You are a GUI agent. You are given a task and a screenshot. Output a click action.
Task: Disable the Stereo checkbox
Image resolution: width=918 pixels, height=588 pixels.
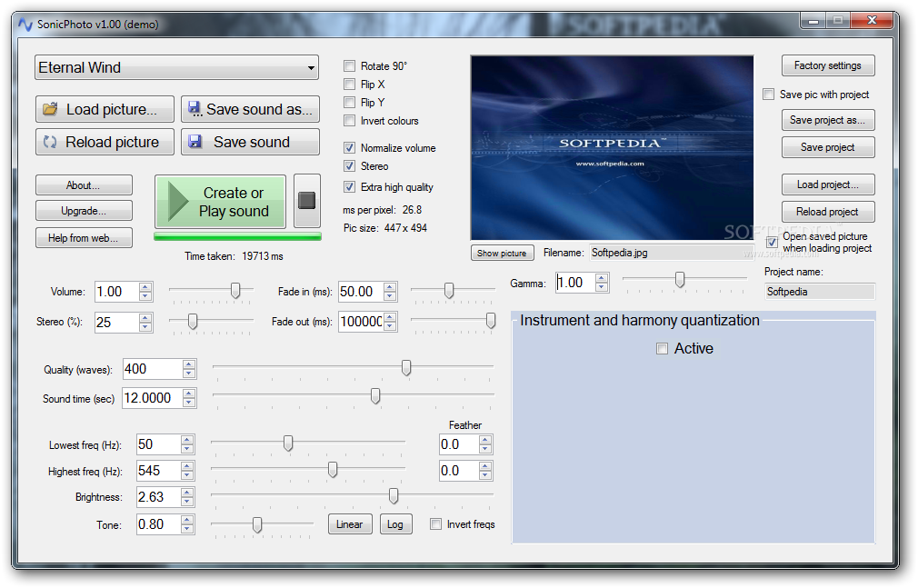[350, 165]
